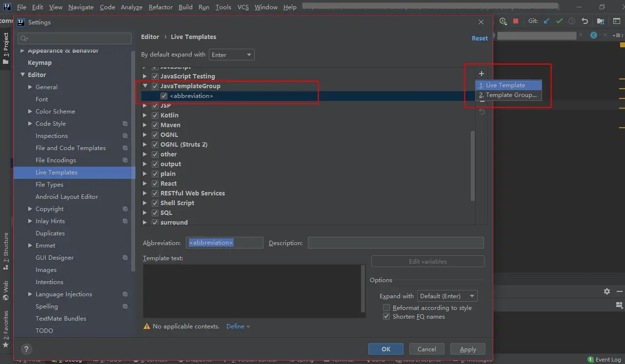Click the Project Structure folder icon
This screenshot has width=625, height=364.
click(601, 21)
